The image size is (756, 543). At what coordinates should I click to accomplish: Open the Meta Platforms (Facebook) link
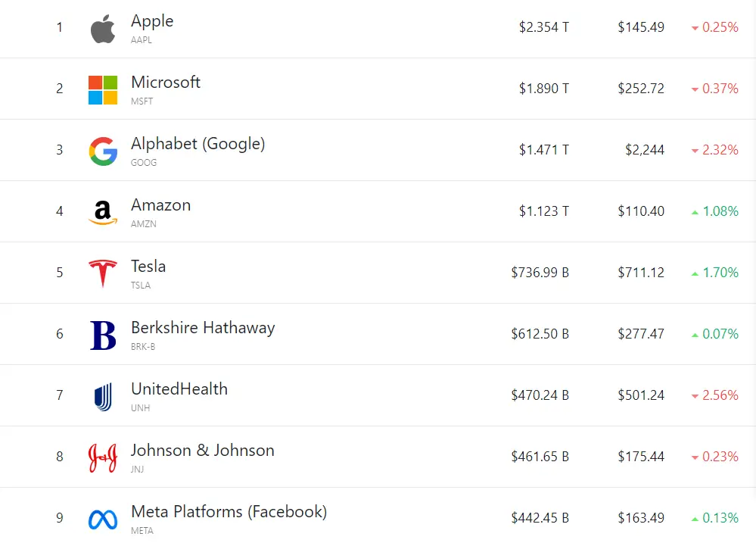click(x=229, y=512)
